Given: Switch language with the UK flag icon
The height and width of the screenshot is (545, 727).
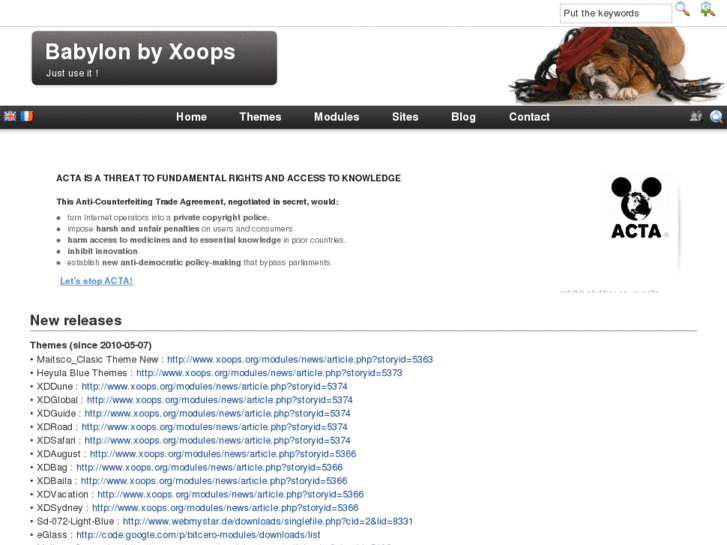Looking at the screenshot, I should coord(10,116).
